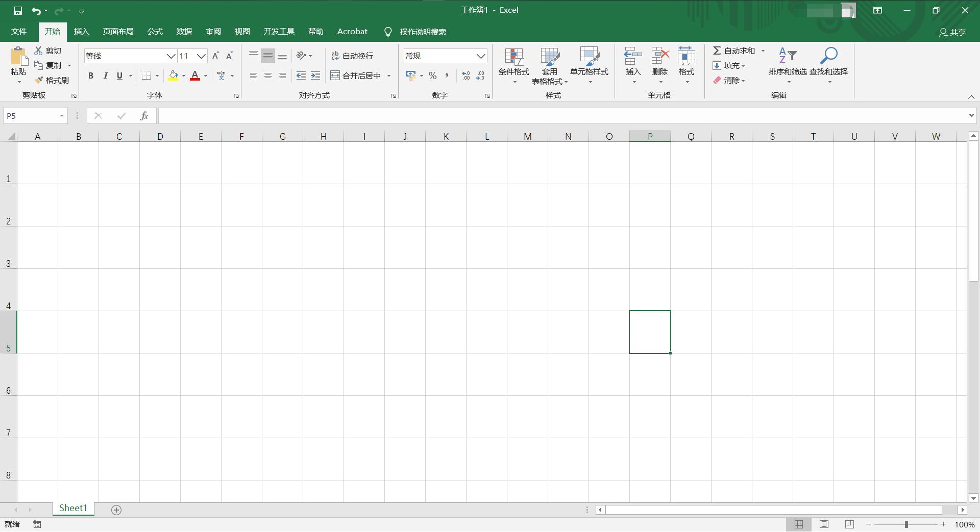
Task: Toggle Underline formatting
Action: 120,75
